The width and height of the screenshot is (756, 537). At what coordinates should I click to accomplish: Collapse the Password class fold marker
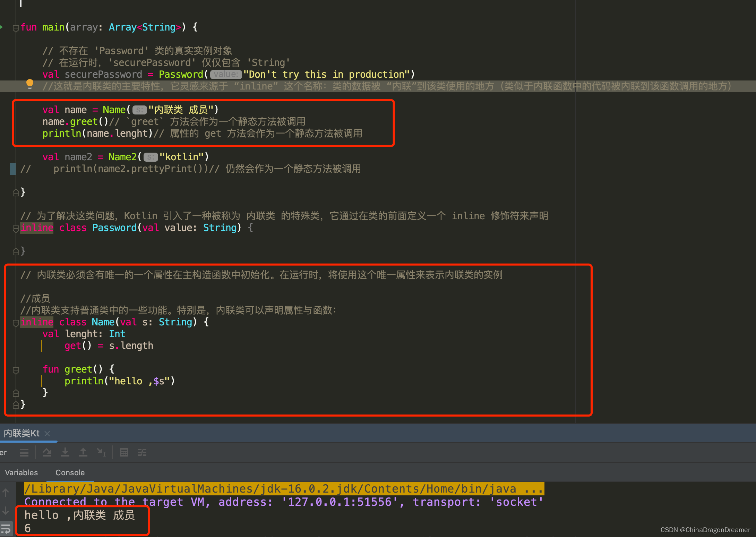(16, 228)
